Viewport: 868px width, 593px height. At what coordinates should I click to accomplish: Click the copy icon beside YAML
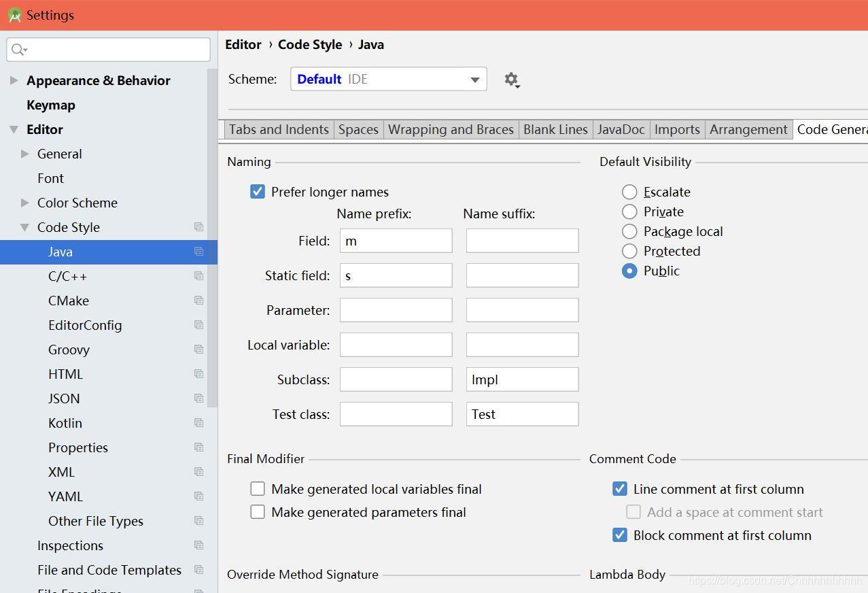pos(198,496)
